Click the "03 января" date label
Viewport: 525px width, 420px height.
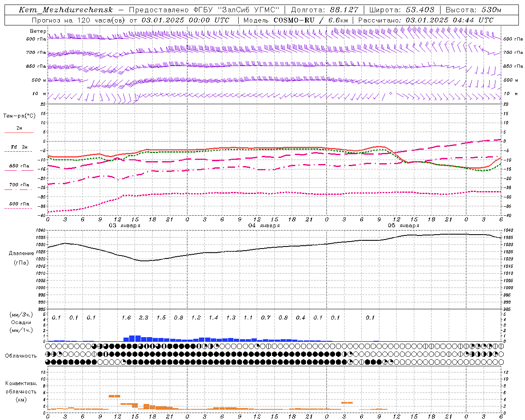tap(124, 226)
